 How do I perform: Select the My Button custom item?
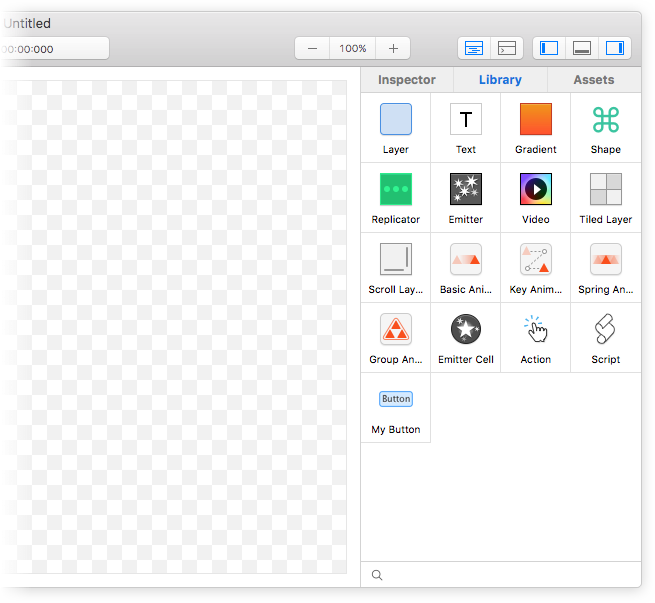click(396, 408)
